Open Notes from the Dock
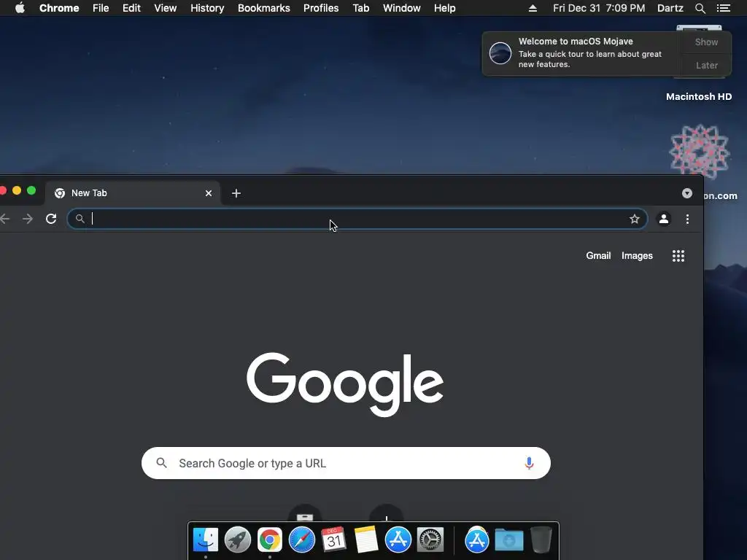The width and height of the screenshot is (747, 560). coord(366,540)
